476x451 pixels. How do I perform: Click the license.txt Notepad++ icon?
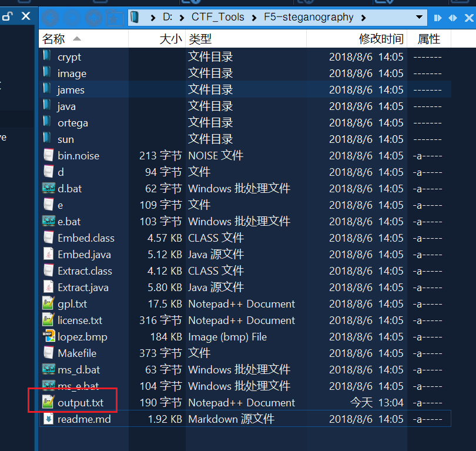point(49,320)
